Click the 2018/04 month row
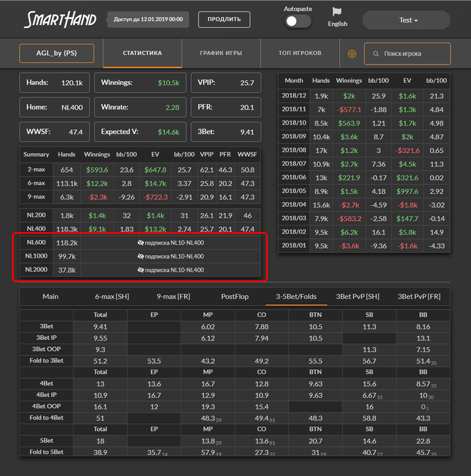This screenshot has height=476, width=471. [364, 205]
